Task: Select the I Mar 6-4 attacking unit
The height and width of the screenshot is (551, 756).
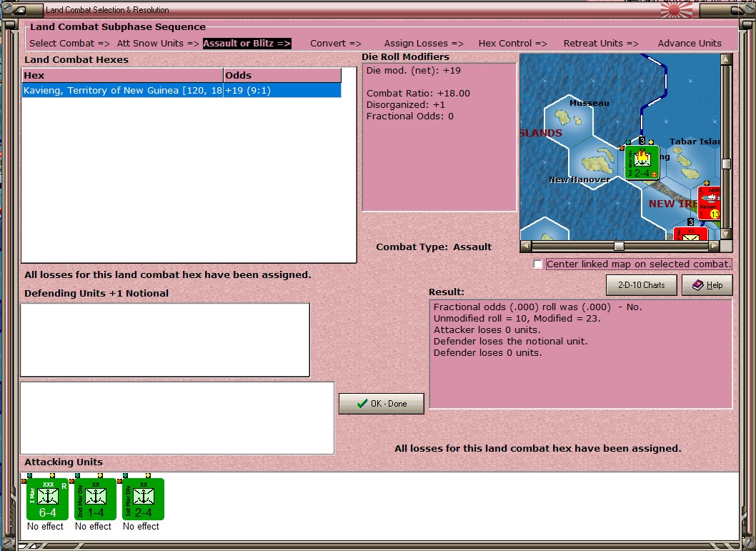Action: pyautogui.click(x=47, y=498)
